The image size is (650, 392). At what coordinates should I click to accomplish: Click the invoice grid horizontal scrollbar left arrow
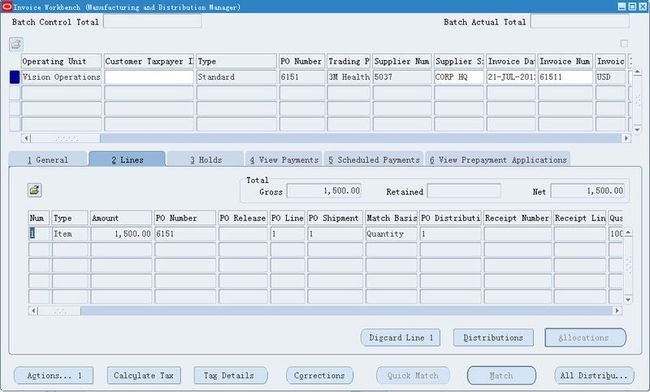[26, 138]
